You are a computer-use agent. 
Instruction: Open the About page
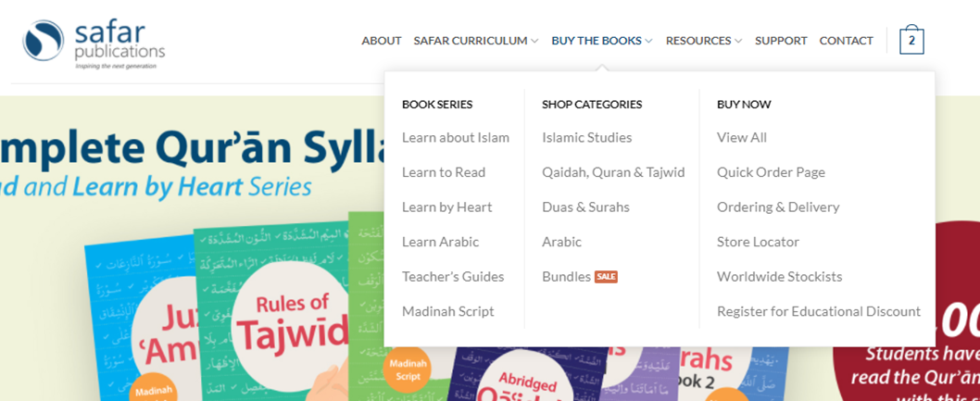tap(382, 41)
